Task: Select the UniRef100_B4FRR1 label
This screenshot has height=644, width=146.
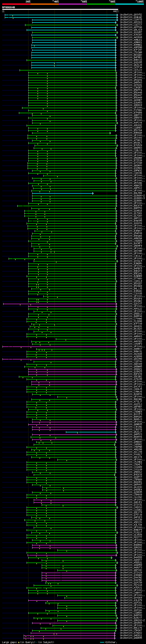Action: pos(131,58)
